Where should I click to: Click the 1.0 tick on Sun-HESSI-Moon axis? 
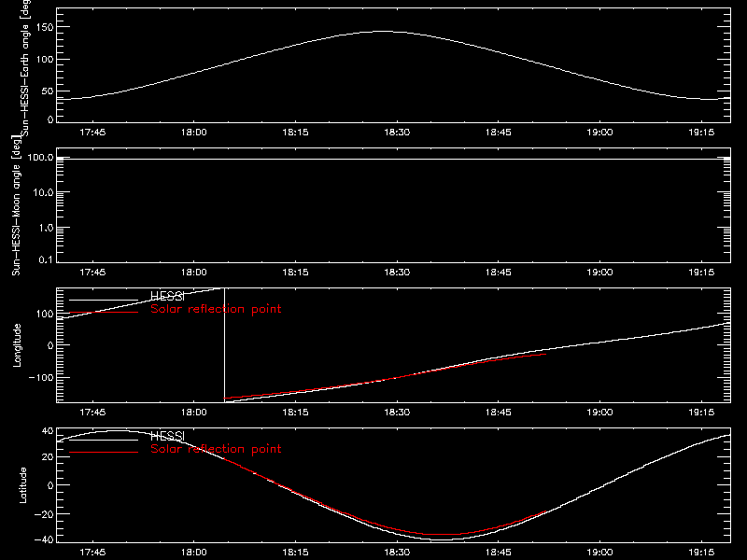(x=46, y=228)
